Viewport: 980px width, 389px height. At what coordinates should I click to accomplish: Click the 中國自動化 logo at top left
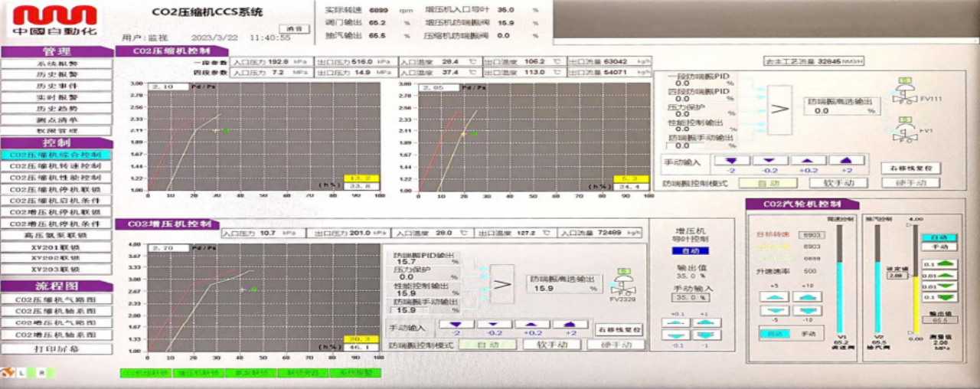[56, 21]
